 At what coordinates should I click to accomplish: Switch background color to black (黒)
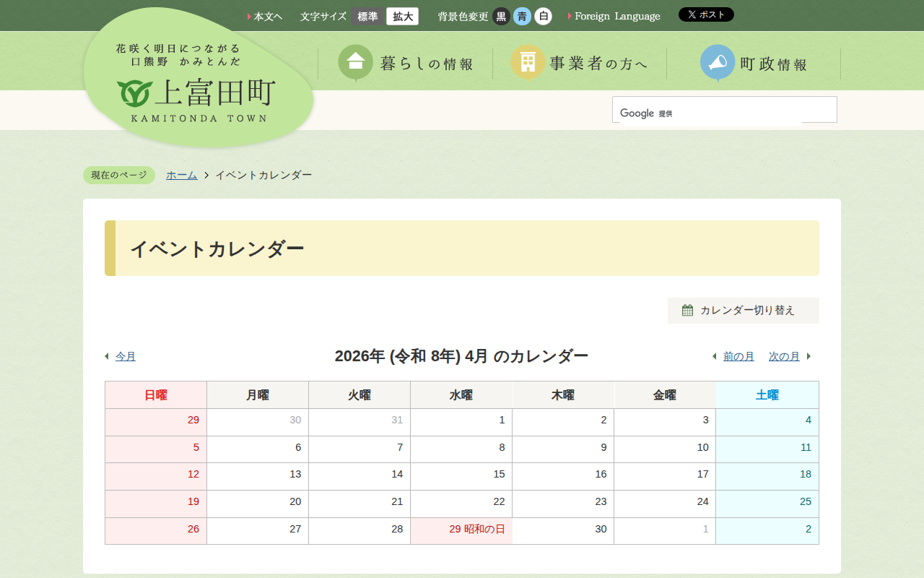[501, 17]
